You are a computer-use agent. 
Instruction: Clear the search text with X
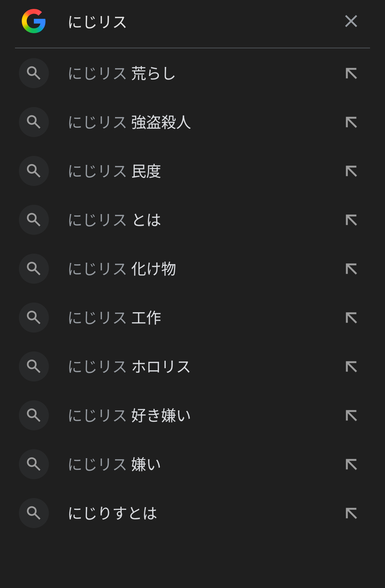tap(351, 21)
